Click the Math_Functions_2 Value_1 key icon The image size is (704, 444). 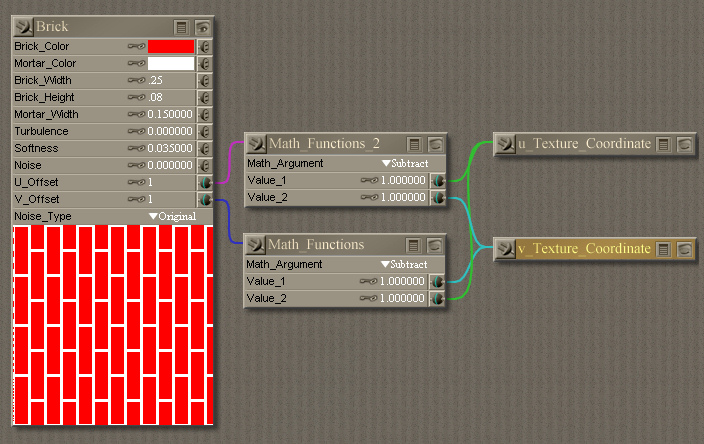coord(370,180)
